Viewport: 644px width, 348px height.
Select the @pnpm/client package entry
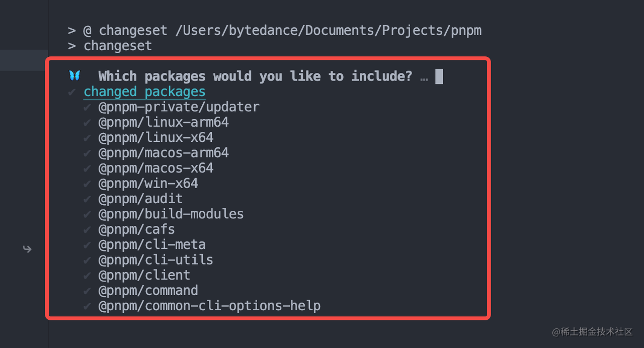(144, 276)
